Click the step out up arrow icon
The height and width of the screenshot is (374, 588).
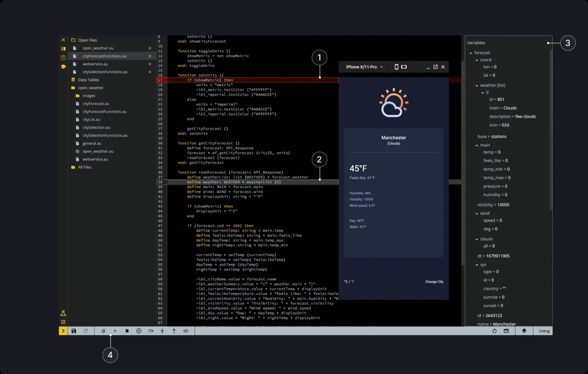[174, 331]
